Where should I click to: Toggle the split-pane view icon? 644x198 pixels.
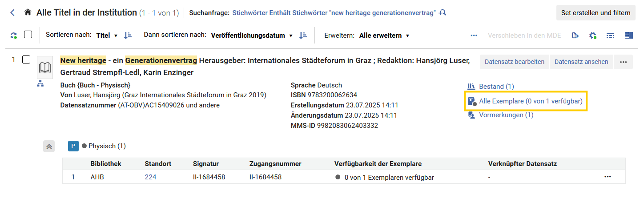(629, 36)
